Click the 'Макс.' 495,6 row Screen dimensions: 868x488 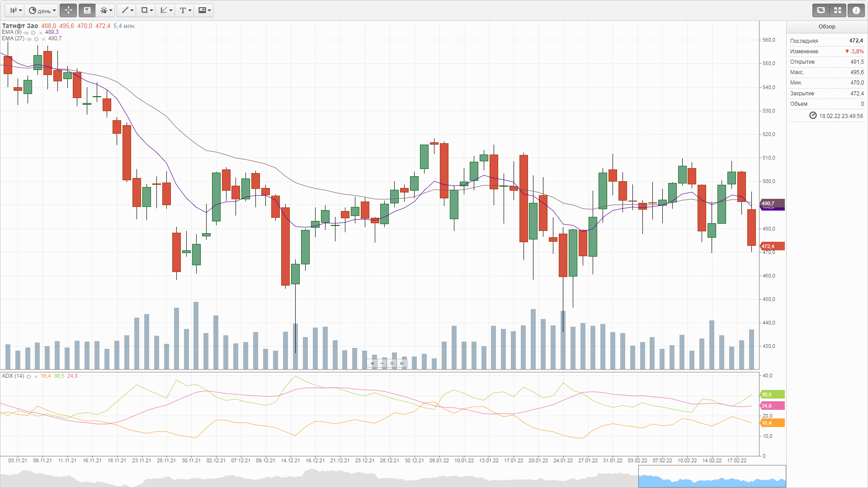(826, 72)
